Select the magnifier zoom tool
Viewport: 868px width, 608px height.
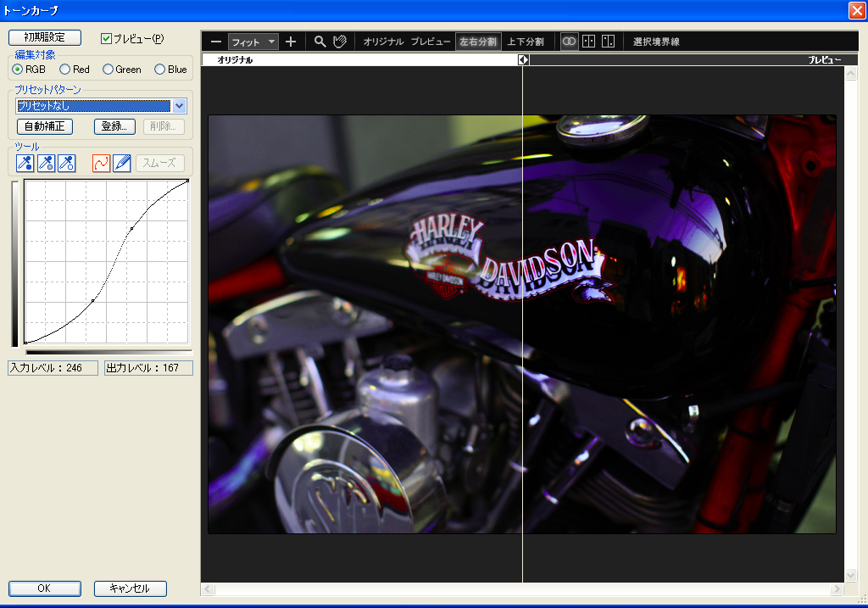(x=320, y=42)
